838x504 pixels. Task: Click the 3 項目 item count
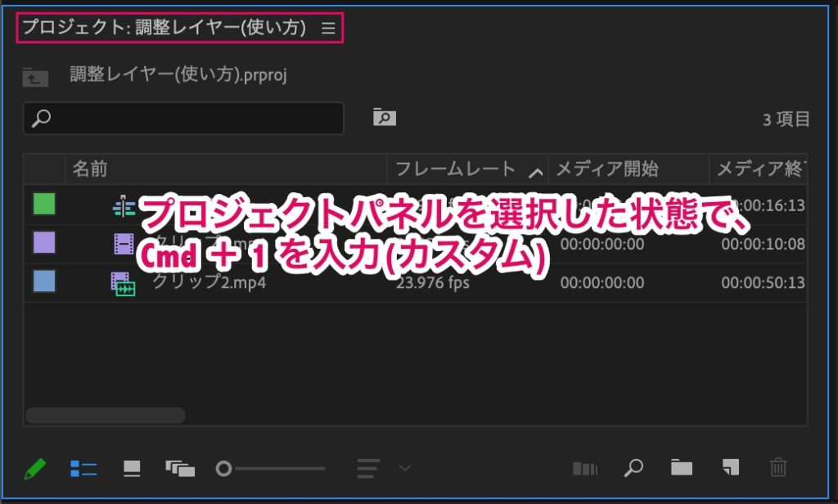tap(786, 119)
